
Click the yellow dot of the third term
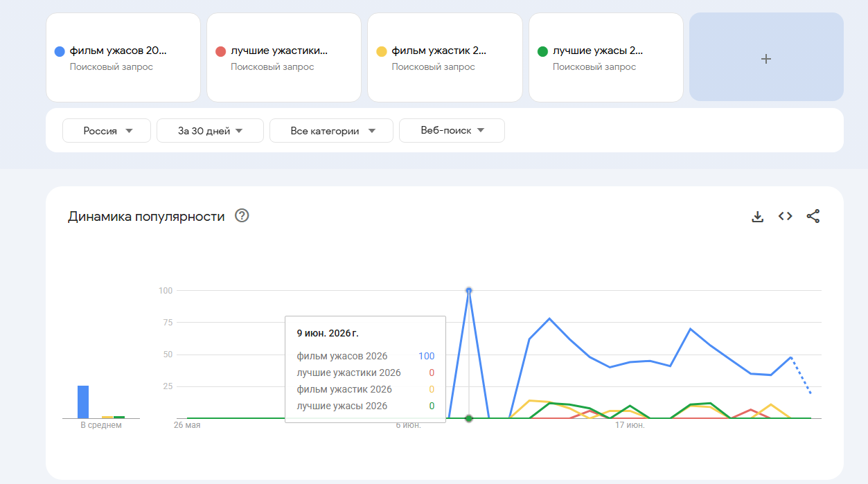tap(382, 51)
